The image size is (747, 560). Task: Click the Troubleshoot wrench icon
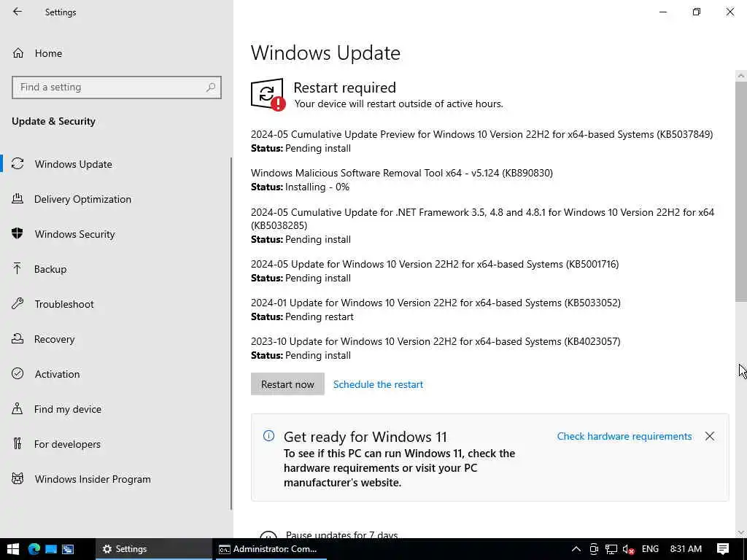pyautogui.click(x=18, y=303)
